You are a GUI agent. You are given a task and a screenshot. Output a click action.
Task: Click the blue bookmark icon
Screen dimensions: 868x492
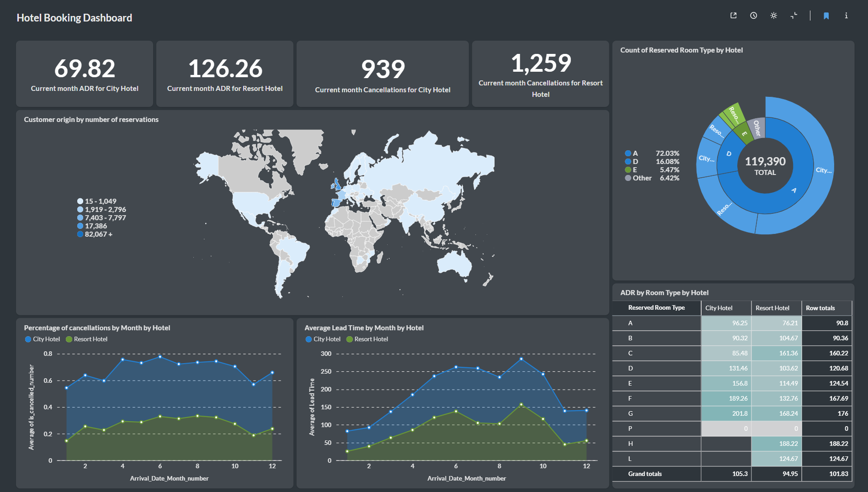pyautogui.click(x=826, y=16)
